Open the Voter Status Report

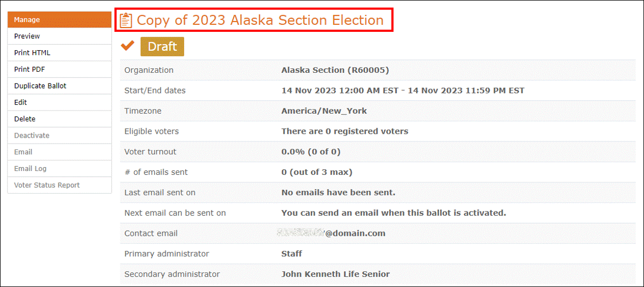pyautogui.click(x=59, y=185)
